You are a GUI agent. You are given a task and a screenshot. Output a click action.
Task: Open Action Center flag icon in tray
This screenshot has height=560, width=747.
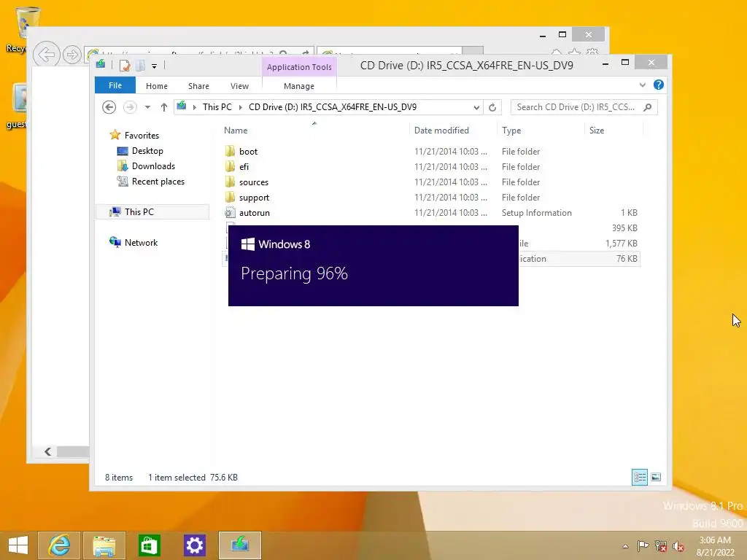[643, 545]
